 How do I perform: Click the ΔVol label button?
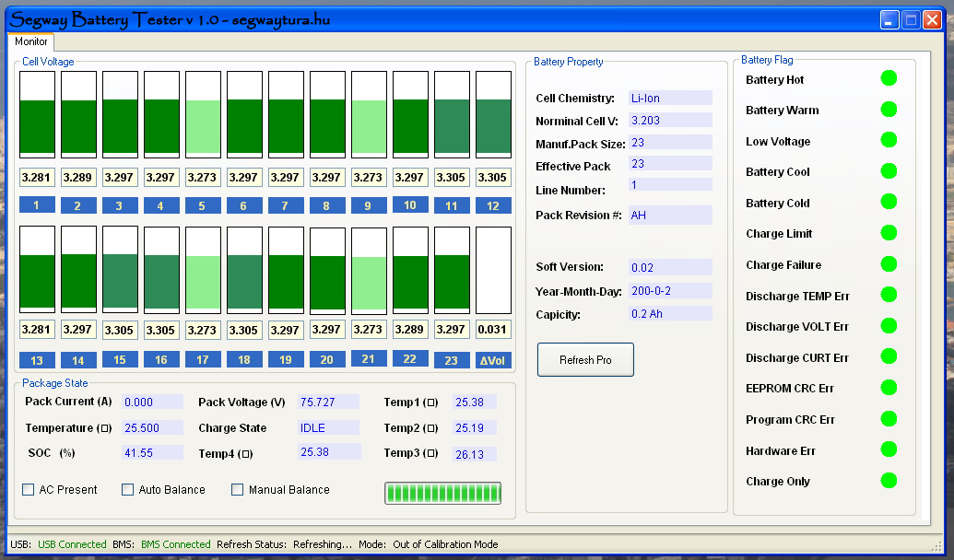[493, 360]
